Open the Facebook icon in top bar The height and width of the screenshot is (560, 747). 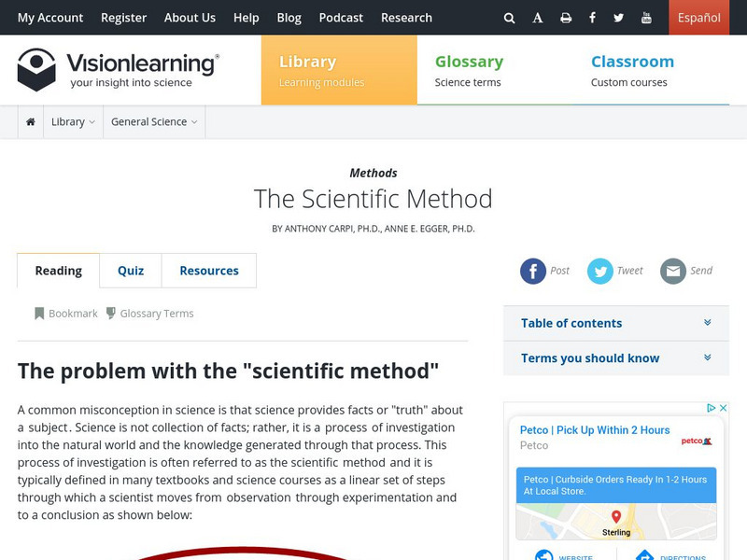(592, 18)
